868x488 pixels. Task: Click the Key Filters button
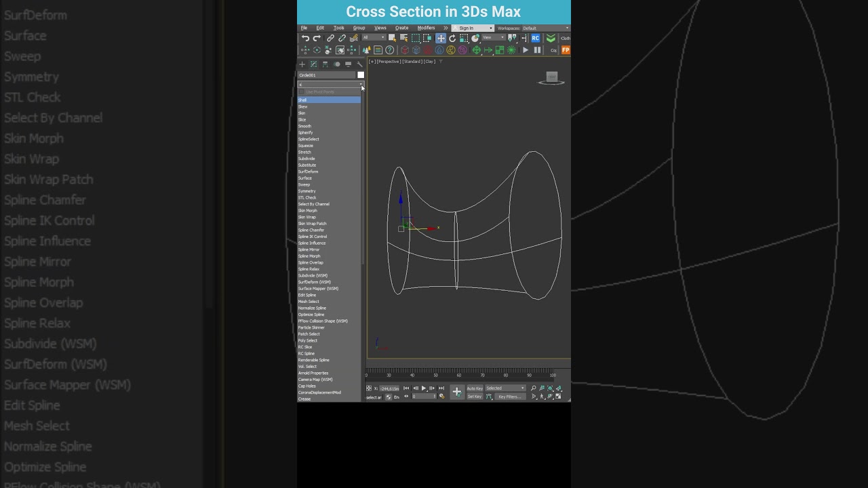(x=510, y=396)
